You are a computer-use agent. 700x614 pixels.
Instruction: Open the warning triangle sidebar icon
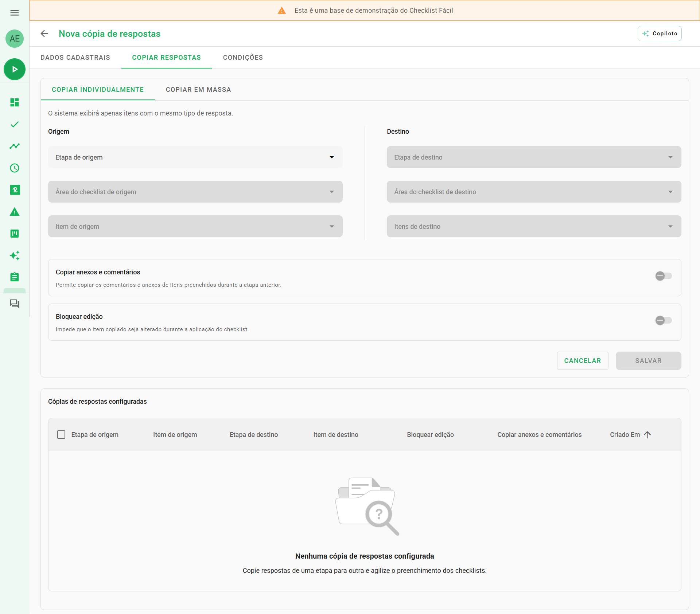coord(15,212)
